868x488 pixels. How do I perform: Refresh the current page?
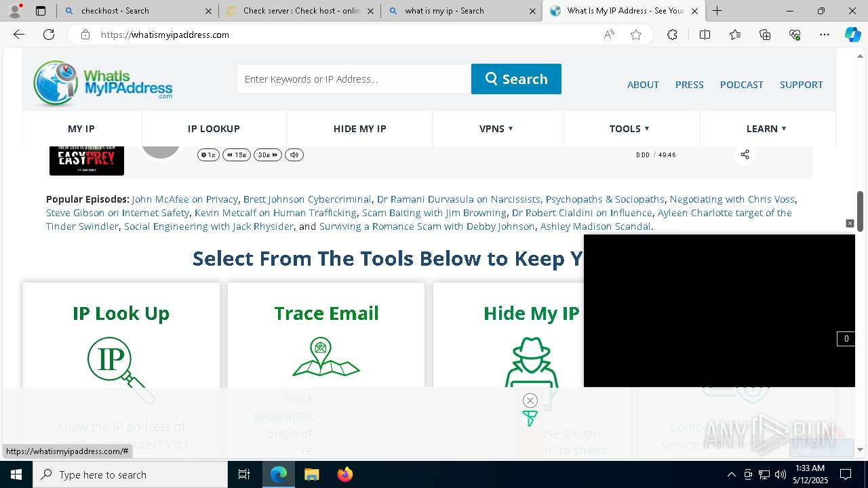pyautogui.click(x=49, y=35)
